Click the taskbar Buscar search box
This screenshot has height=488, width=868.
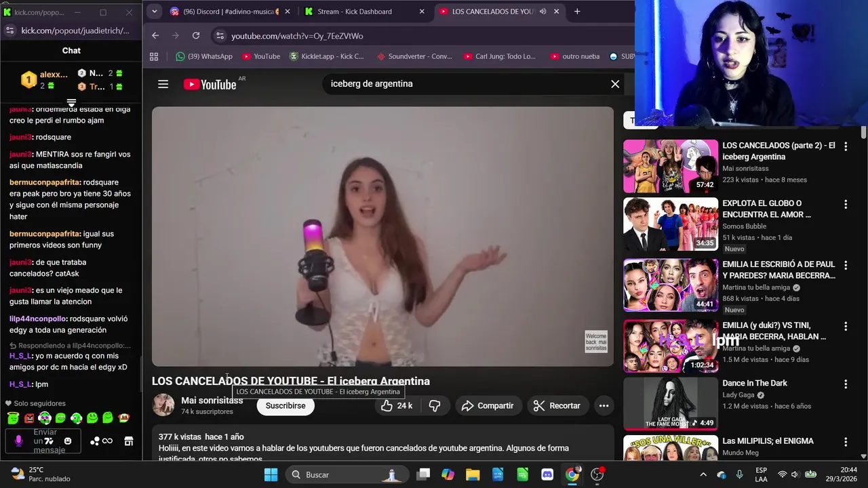click(x=347, y=474)
